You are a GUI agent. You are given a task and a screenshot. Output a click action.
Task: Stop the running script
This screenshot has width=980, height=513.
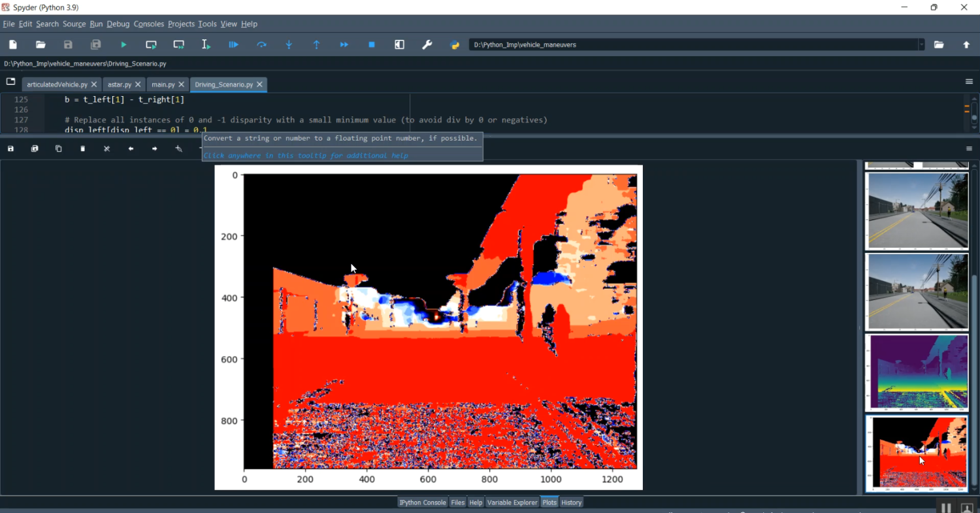click(372, 44)
